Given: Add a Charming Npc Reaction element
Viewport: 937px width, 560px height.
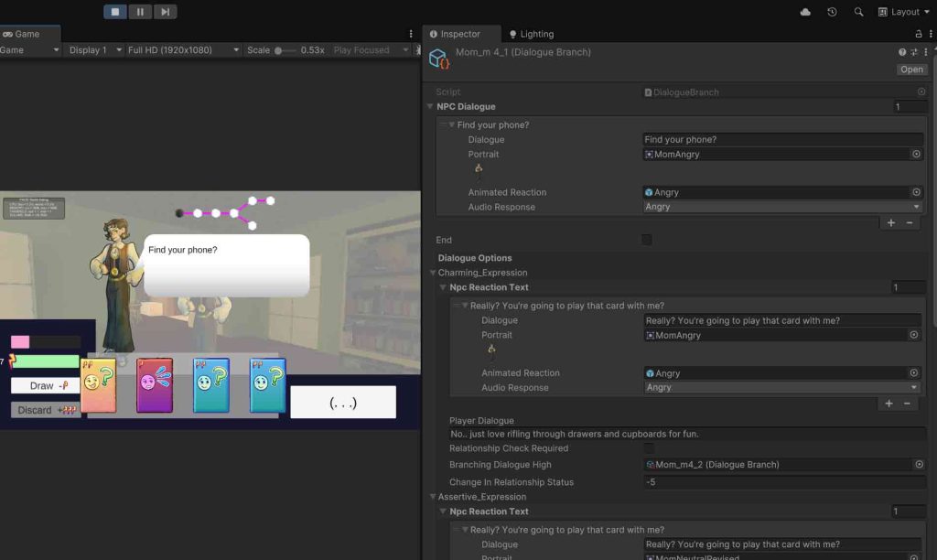Looking at the screenshot, I should click(x=888, y=404).
